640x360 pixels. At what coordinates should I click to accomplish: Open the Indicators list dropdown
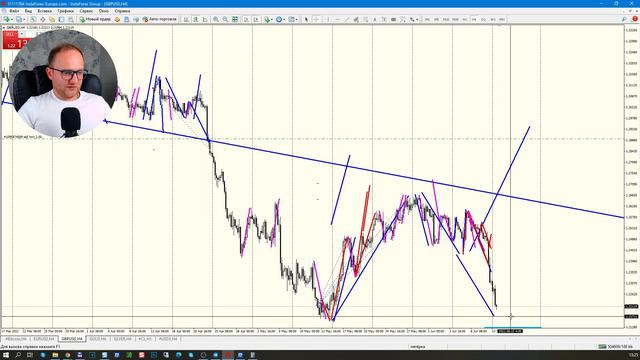point(268,19)
